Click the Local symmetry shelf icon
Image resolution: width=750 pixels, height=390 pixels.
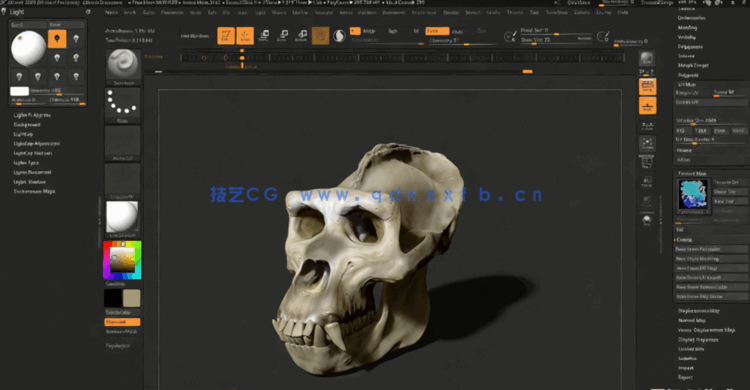(x=647, y=125)
